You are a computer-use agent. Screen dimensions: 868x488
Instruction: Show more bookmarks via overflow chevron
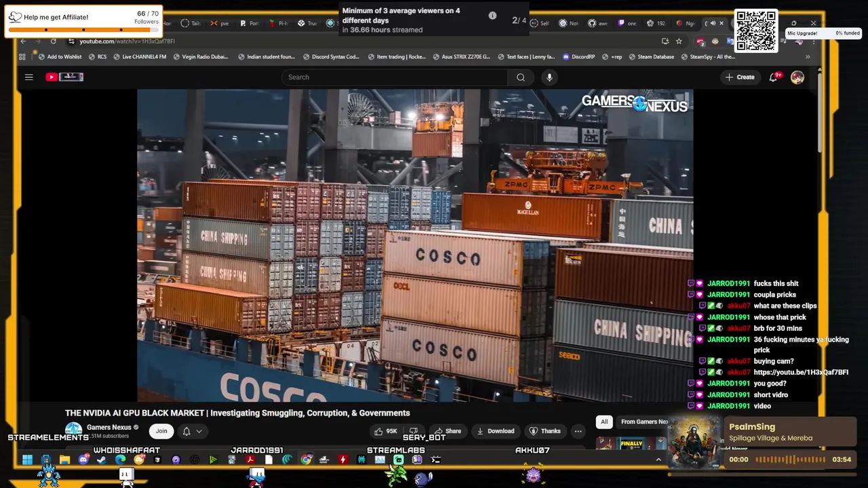[808, 57]
